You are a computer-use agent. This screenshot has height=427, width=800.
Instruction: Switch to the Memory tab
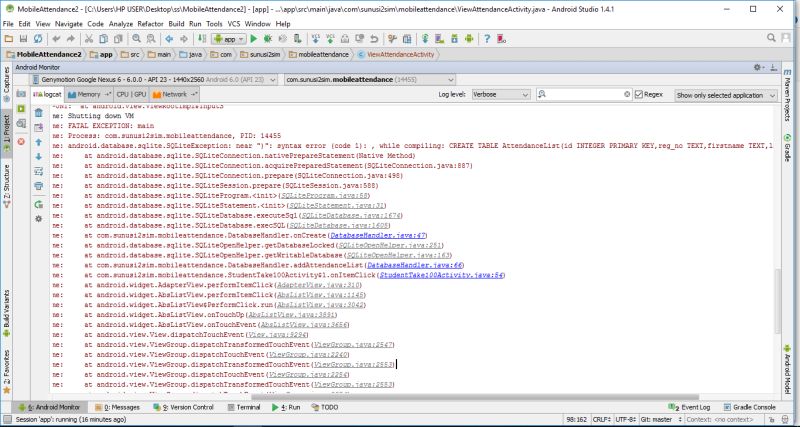pos(89,94)
